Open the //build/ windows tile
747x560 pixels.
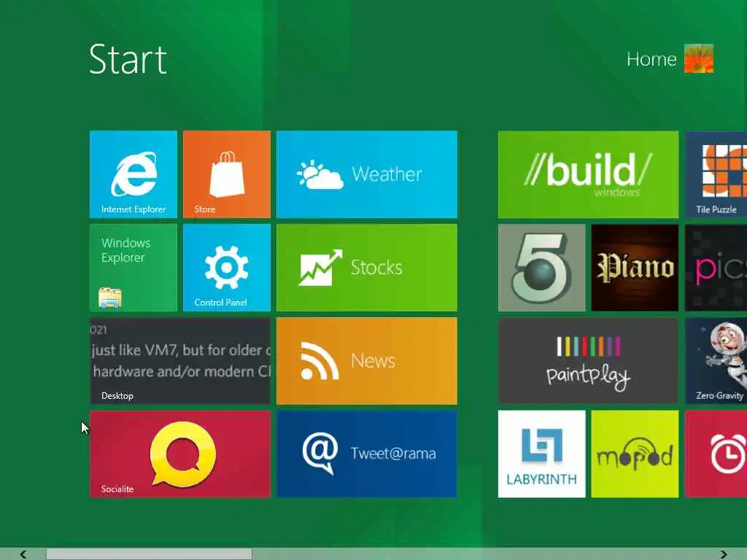point(589,174)
